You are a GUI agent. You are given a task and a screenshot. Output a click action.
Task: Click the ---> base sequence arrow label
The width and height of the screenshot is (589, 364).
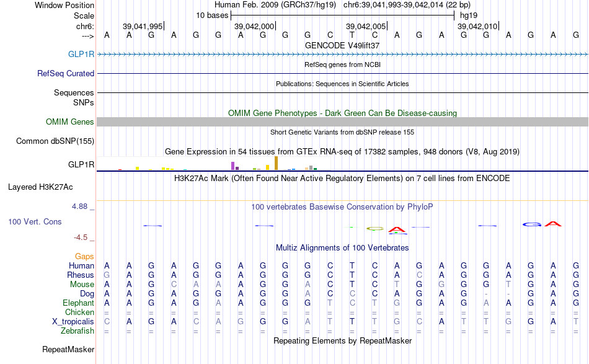click(87, 36)
